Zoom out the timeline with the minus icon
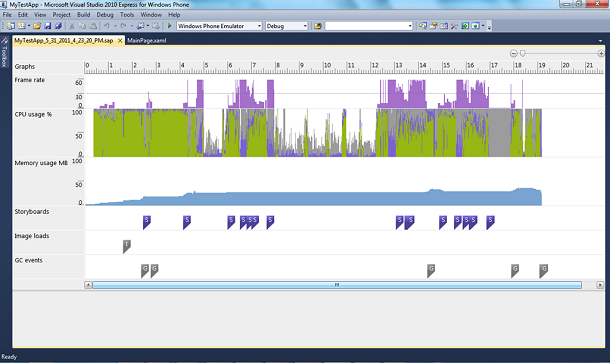The image size is (610, 363). point(514,53)
